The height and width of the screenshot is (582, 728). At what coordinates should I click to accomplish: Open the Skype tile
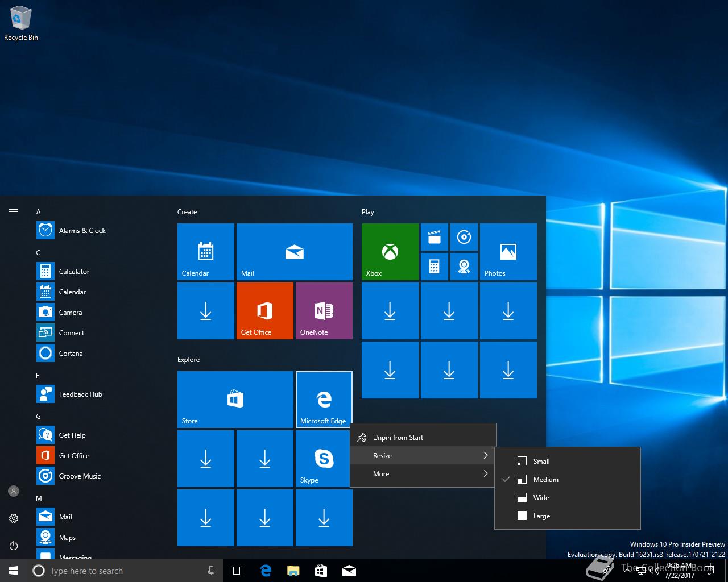click(324, 458)
